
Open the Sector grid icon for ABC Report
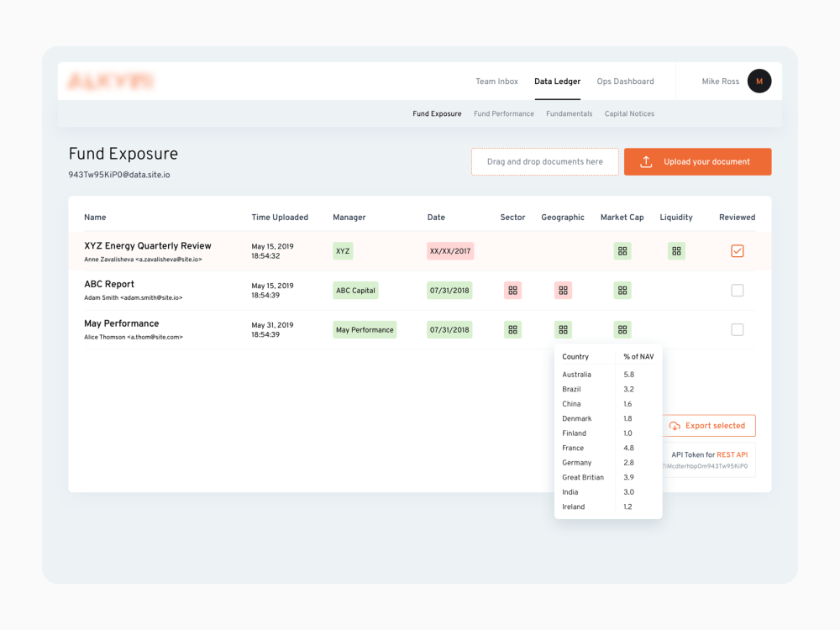tap(512, 290)
